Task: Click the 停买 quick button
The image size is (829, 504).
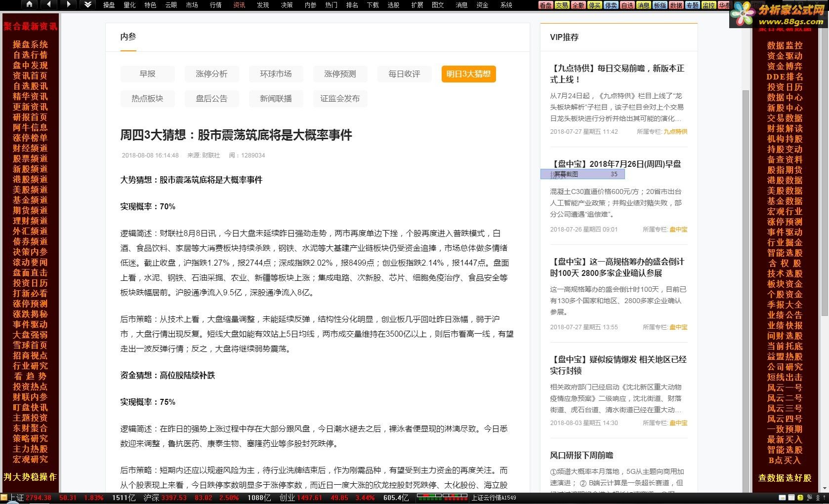Action: 594,5
